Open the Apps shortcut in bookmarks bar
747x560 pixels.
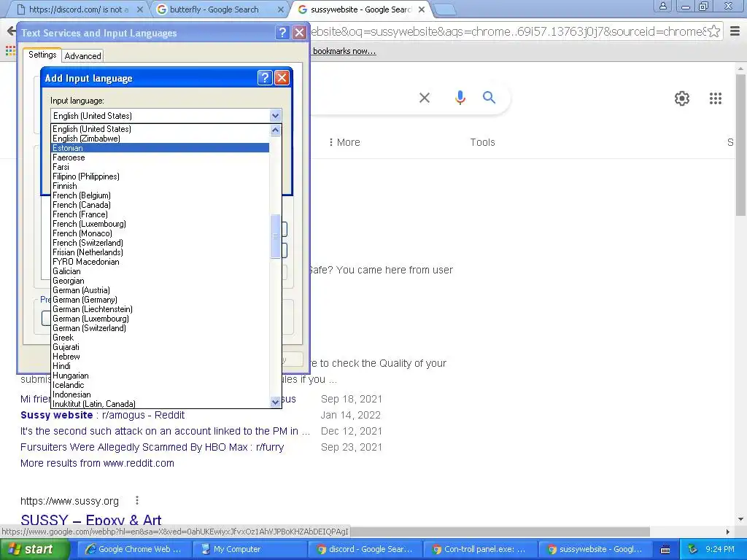(10, 50)
